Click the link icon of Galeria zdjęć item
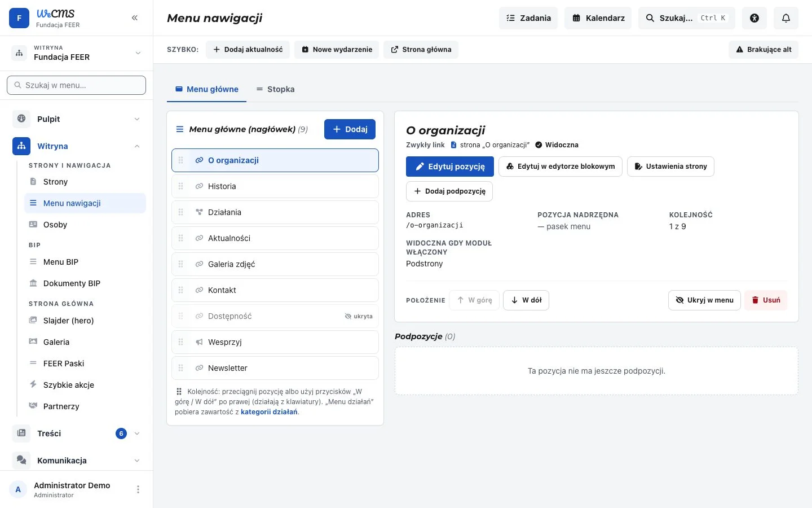 coord(199,264)
